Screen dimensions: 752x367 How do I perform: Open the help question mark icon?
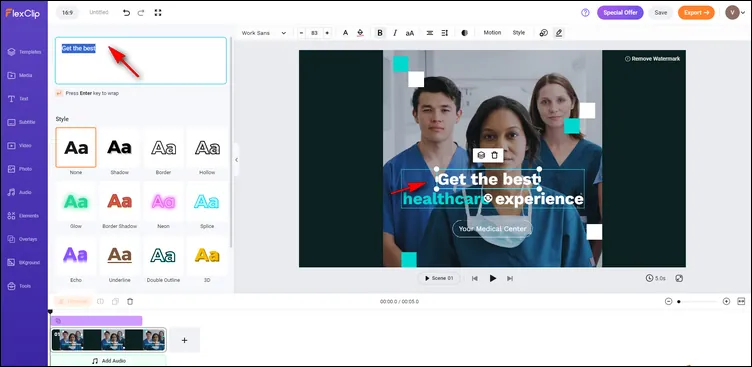coord(585,13)
